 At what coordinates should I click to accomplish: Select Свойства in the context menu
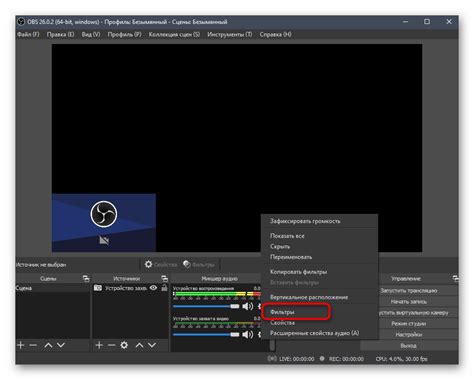coord(319,323)
